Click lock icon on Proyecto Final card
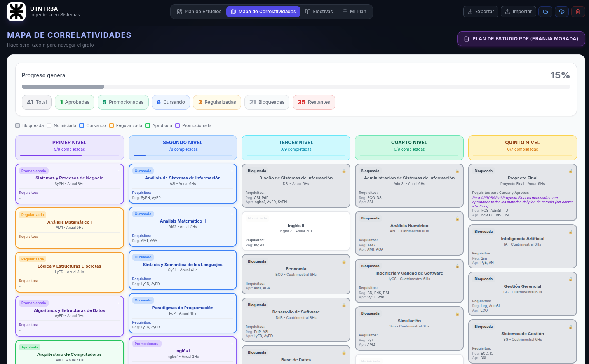 coord(570,171)
